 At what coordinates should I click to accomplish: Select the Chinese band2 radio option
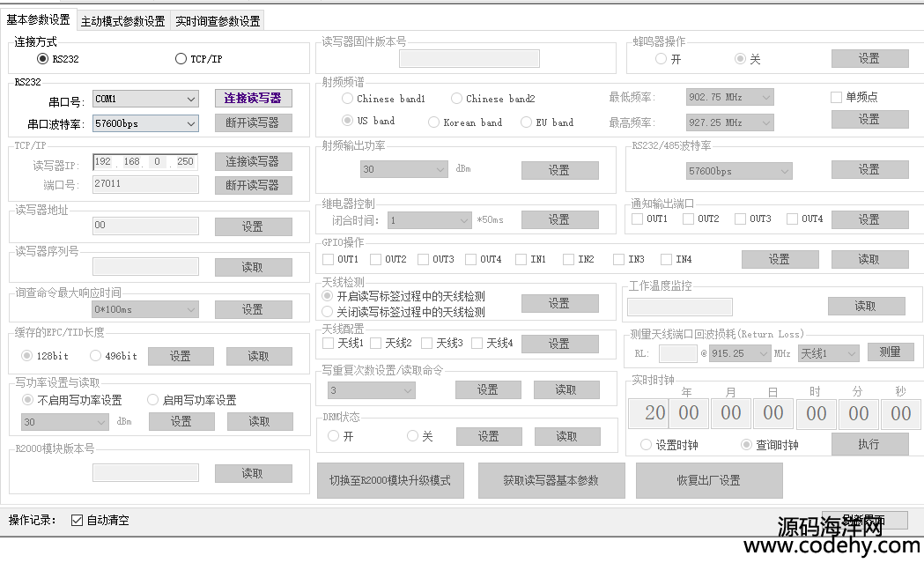457,99
